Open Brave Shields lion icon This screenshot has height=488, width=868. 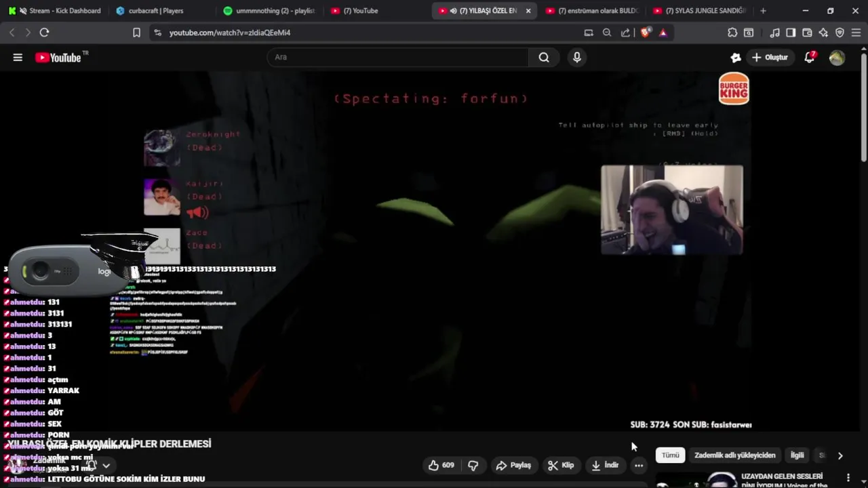coord(645,33)
